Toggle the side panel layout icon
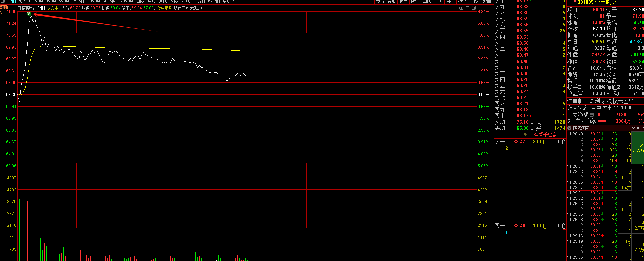This screenshot has width=644, height=261. 474,8
